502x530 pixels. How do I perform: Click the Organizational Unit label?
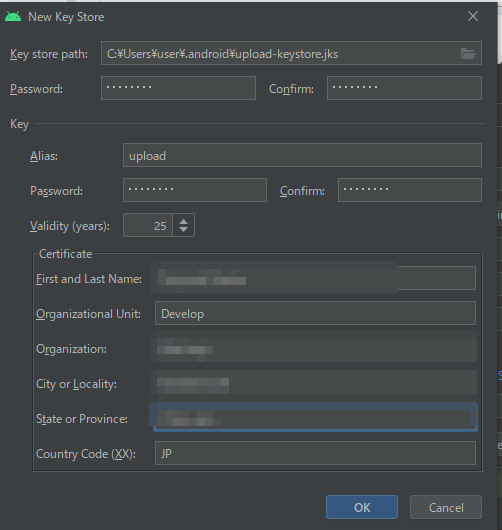89,314
